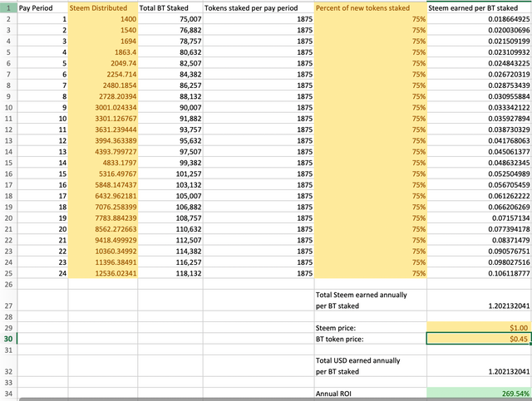Click Total BT Staked cell 101,257
Image resolution: width=532 pixels, height=401 pixels.
170,174
